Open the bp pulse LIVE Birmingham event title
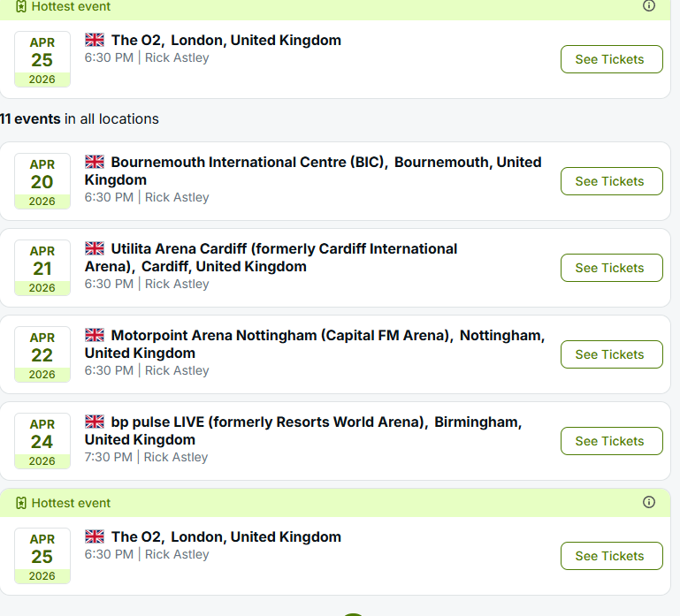Screen dimensions: 680x616 tap(303, 431)
